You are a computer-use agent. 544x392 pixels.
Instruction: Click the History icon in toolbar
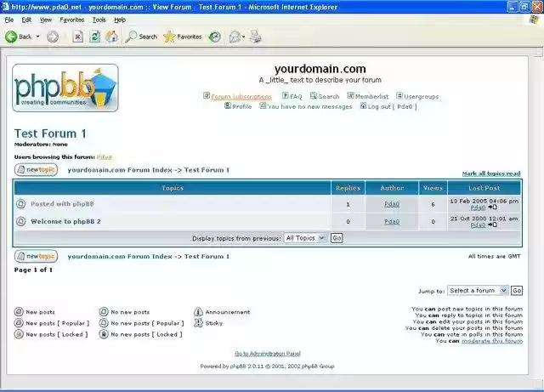(x=215, y=37)
